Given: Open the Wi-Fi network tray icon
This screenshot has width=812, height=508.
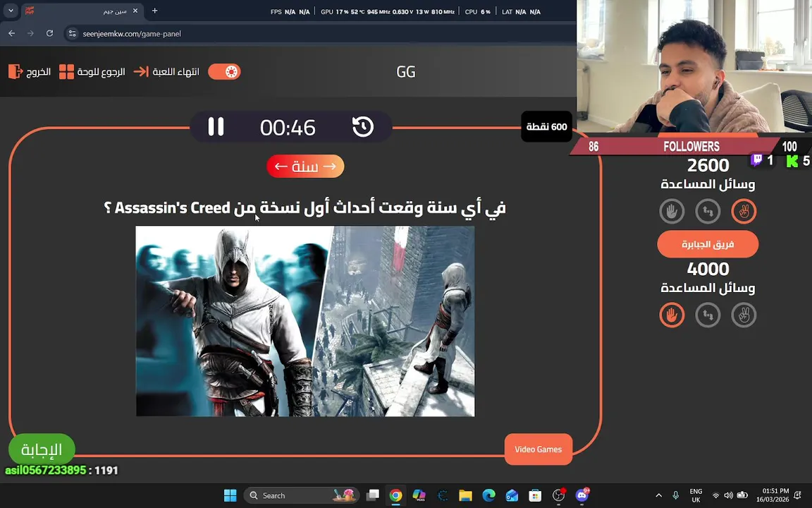Looking at the screenshot, I should coord(715,495).
